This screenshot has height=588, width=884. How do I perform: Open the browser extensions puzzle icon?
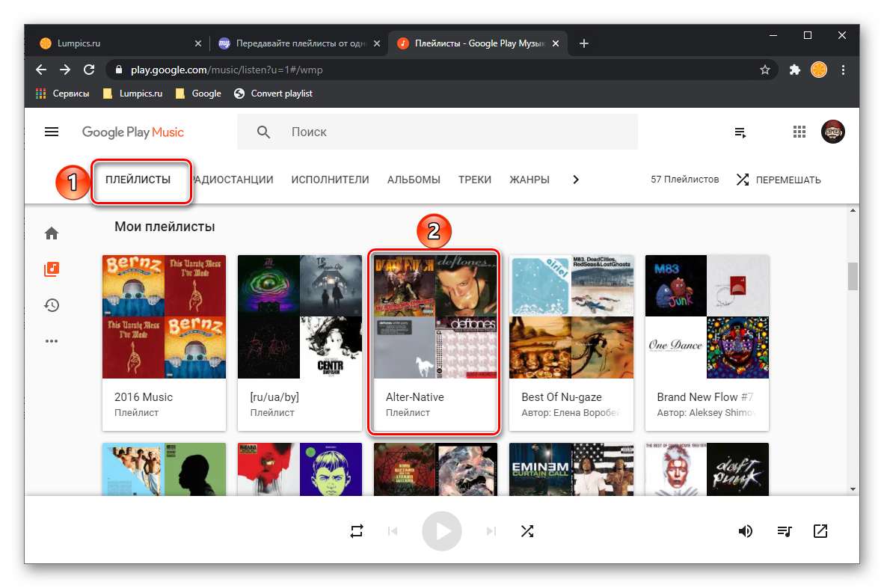pyautogui.click(x=794, y=70)
